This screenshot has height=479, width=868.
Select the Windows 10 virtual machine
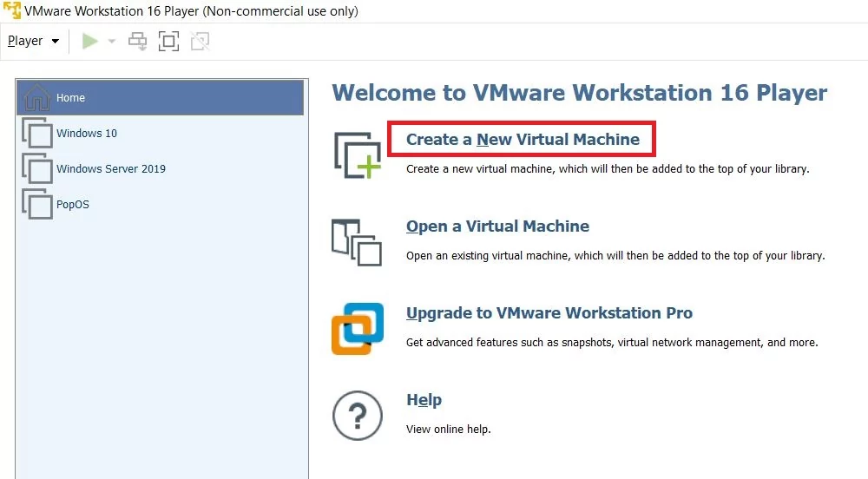pyautogui.click(x=160, y=133)
